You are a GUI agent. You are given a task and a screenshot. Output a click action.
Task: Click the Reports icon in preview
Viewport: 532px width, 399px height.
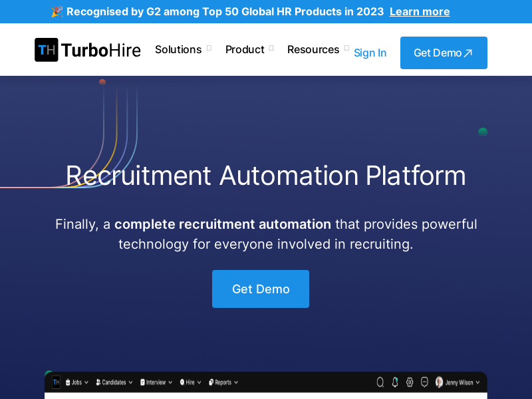[x=211, y=382]
